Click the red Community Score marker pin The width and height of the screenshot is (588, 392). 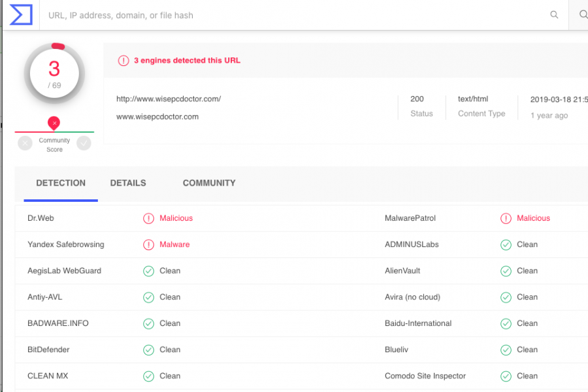[x=54, y=123]
